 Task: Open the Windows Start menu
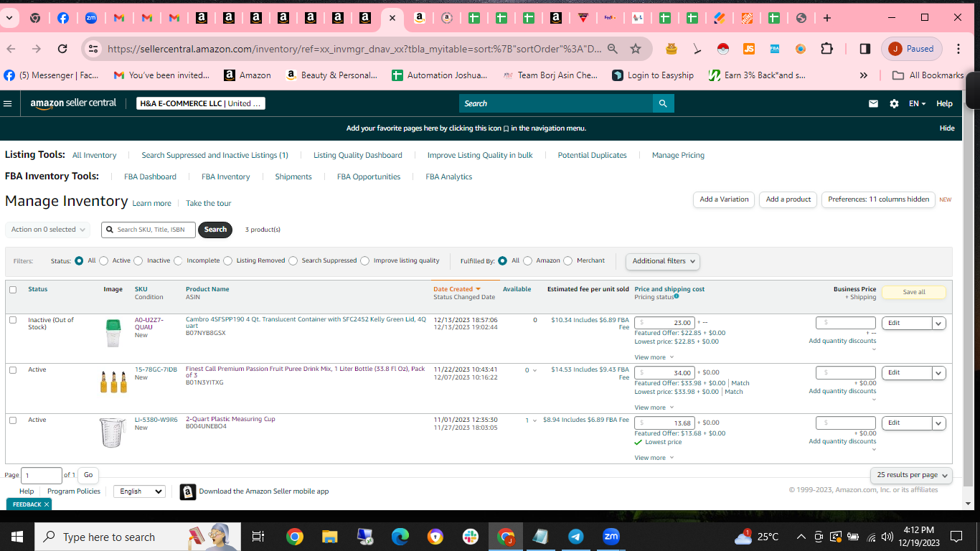pos(17,537)
